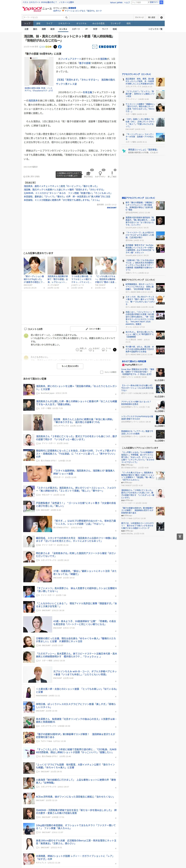Select the トップ navigation tab
The width and height of the screenshot is (186, 868).
27,24
